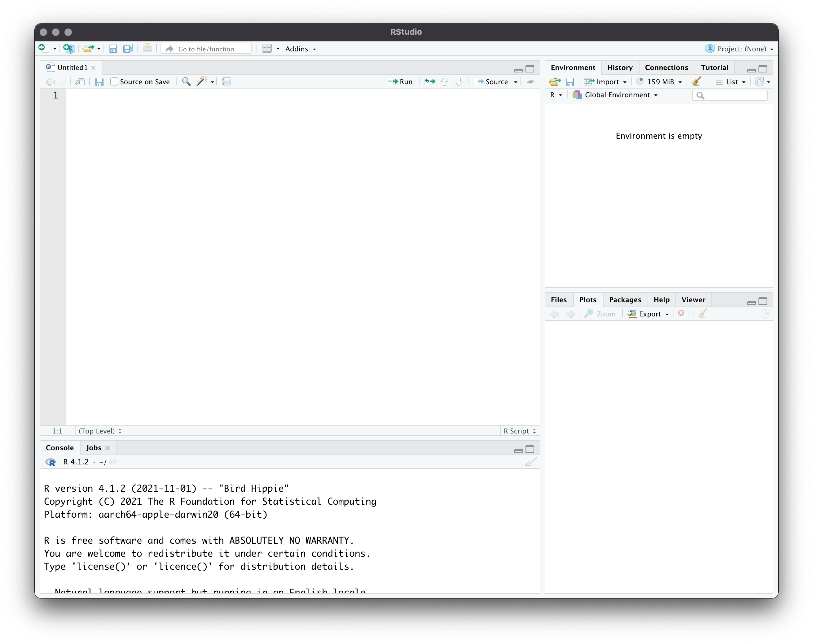Open workspace panes layout icon
The width and height of the screenshot is (813, 644).
pyautogui.click(x=267, y=49)
